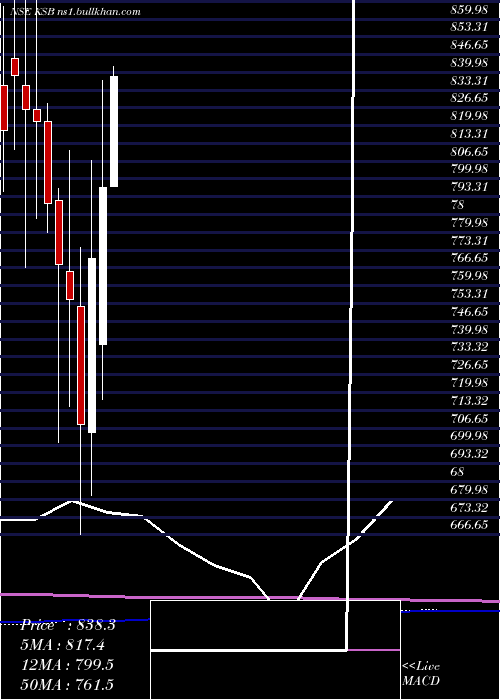Click the 759.98 price label
The image size is (500, 700).
click(469, 276)
